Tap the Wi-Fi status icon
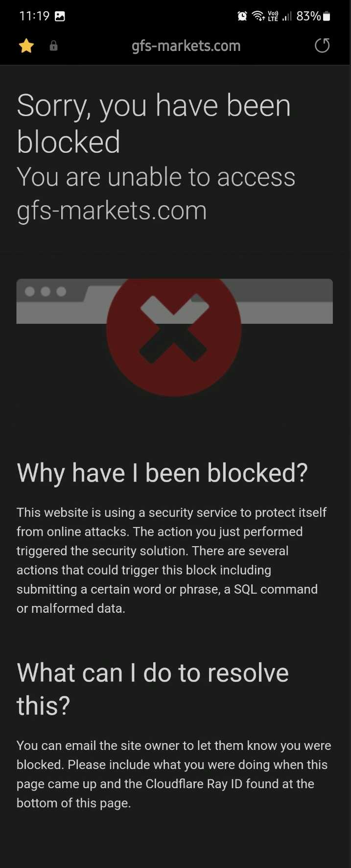The height and width of the screenshot is (868, 351). [x=258, y=16]
